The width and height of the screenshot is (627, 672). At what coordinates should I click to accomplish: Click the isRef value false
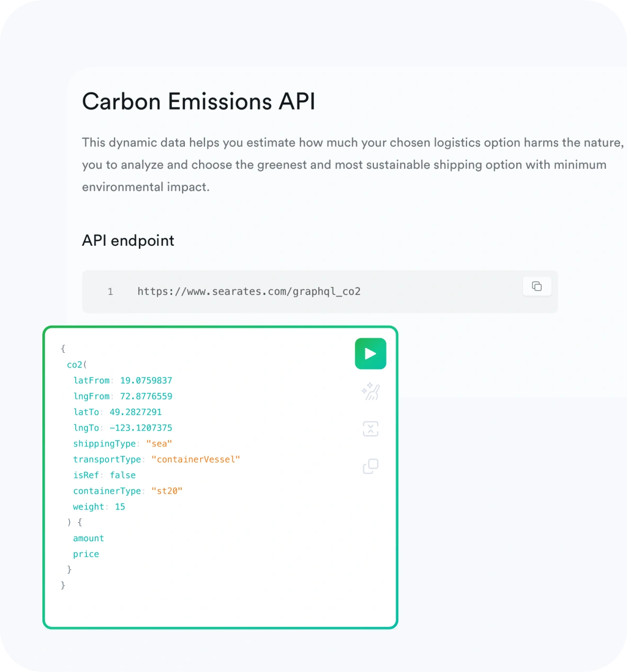[123, 475]
